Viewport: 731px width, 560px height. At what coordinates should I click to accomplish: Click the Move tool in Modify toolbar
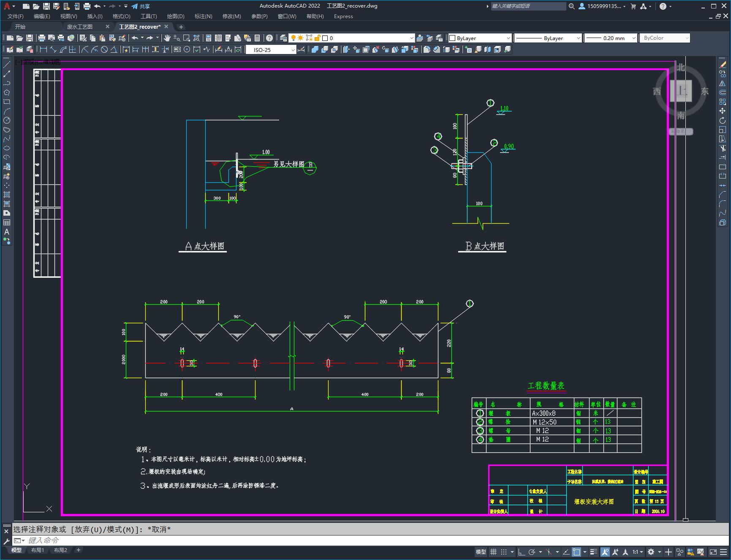pos(723,111)
